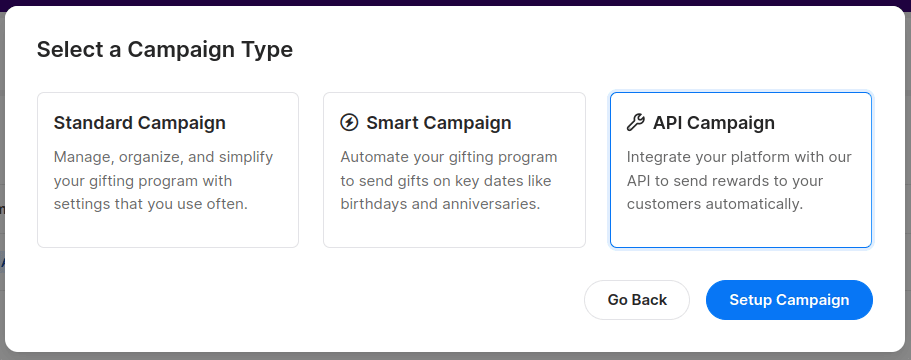Select the Standard Campaign card
The width and height of the screenshot is (911, 360).
(x=168, y=170)
